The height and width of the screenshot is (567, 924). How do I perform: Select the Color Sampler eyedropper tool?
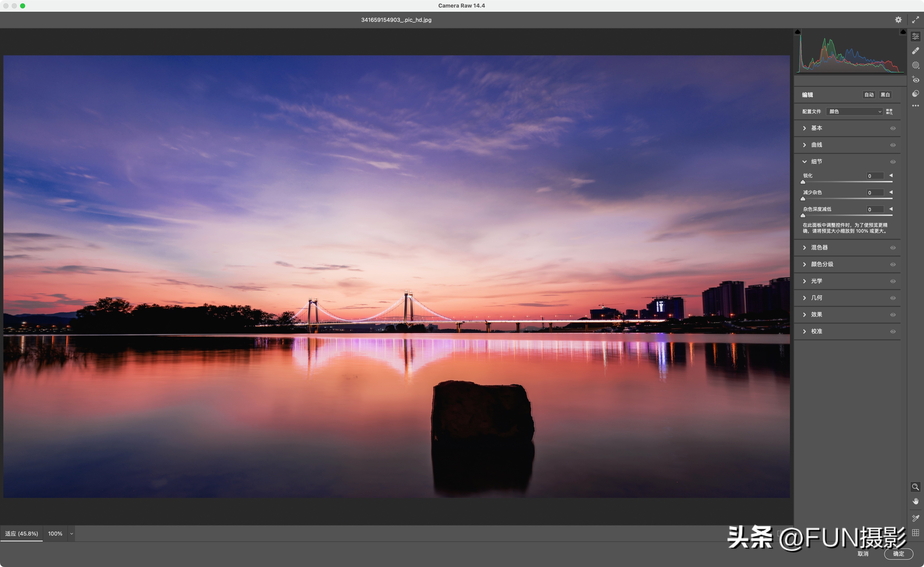[x=915, y=518]
